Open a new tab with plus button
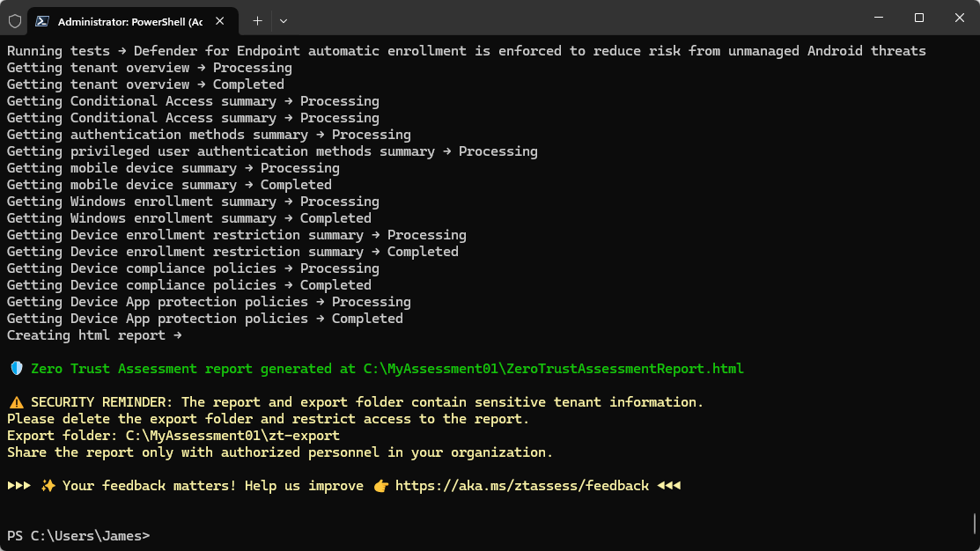This screenshot has width=980, height=551. [257, 20]
